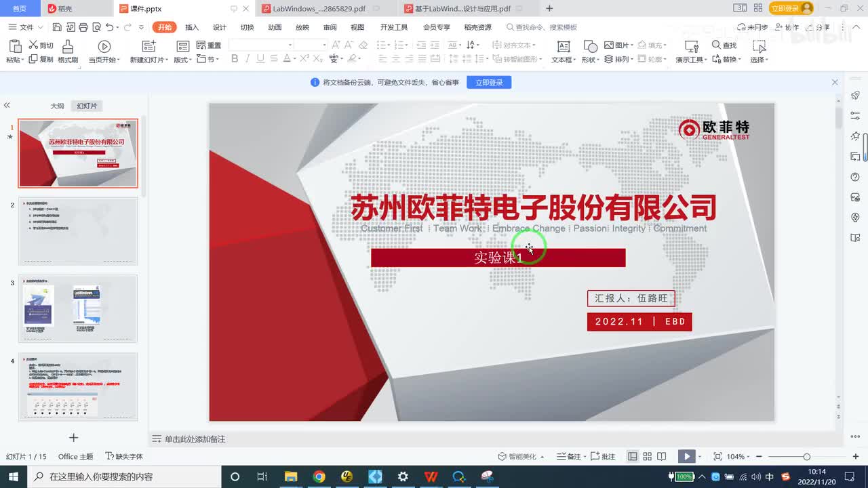Viewport: 868px width, 488px height.
Task: Add new slide with plus below thumbnails
Action: [x=74, y=438]
